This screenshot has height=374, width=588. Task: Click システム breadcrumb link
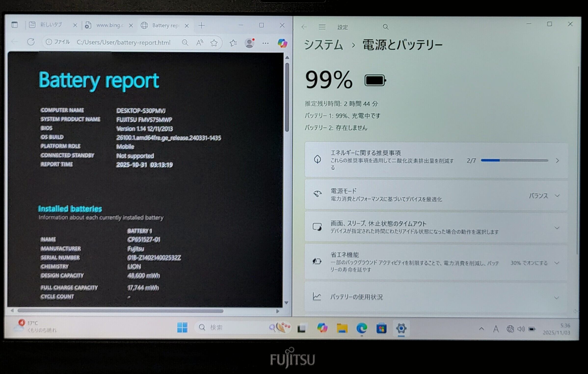coord(323,45)
